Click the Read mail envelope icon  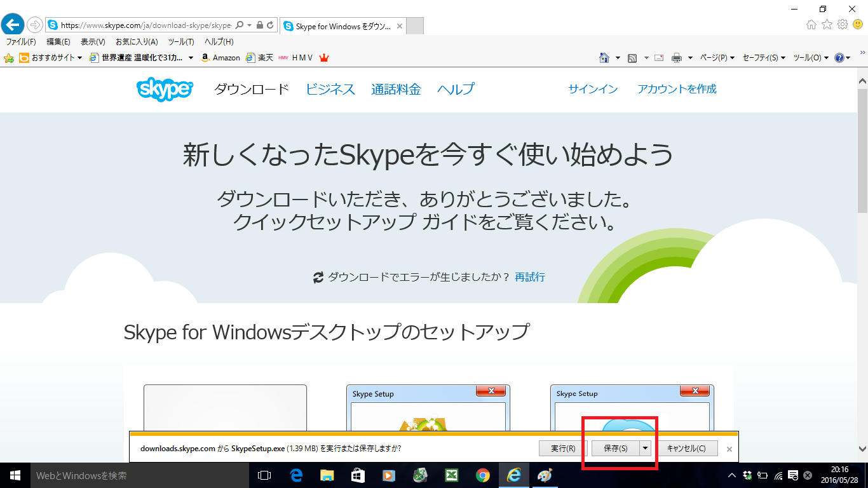pos(659,58)
